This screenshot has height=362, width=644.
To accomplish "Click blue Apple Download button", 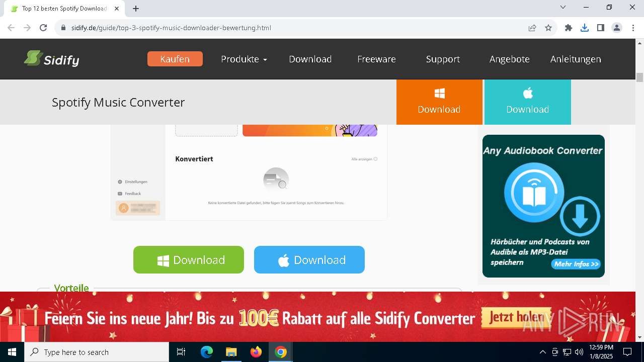I will 309,260.
